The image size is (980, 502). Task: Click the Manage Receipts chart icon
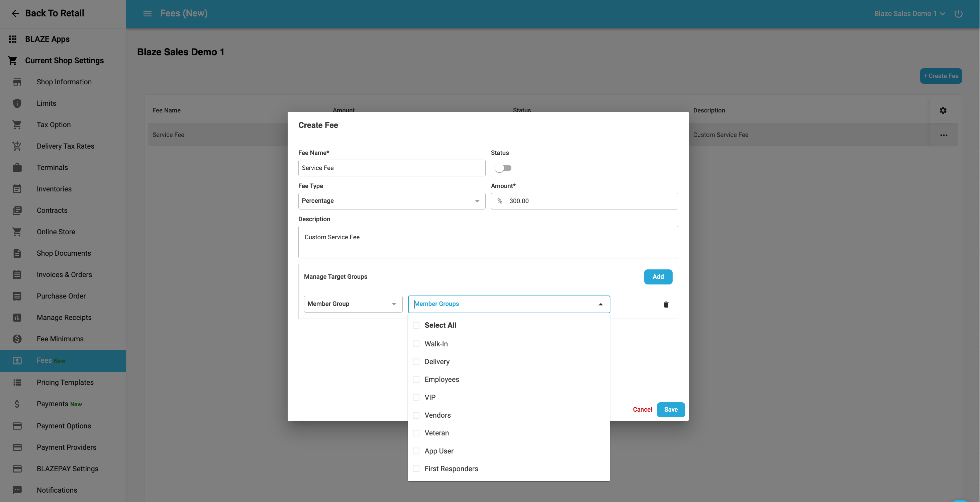(x=17, y=317)
